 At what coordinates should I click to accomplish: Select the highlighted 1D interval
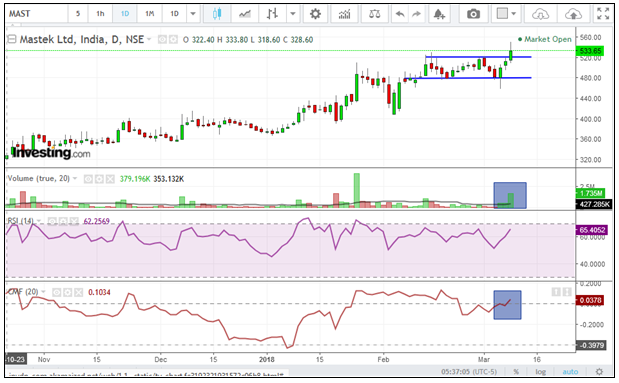click(125, 14)
